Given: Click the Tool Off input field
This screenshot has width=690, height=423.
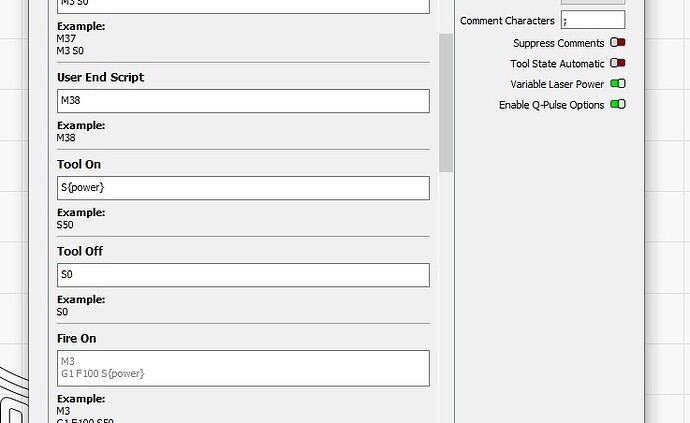Looking at the screenshot, I should coord(243,275).
